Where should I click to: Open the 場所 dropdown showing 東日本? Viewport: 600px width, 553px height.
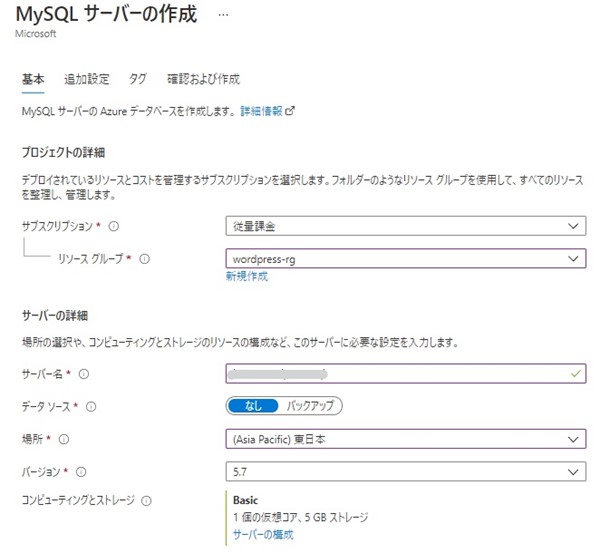(x=405, y=439)
